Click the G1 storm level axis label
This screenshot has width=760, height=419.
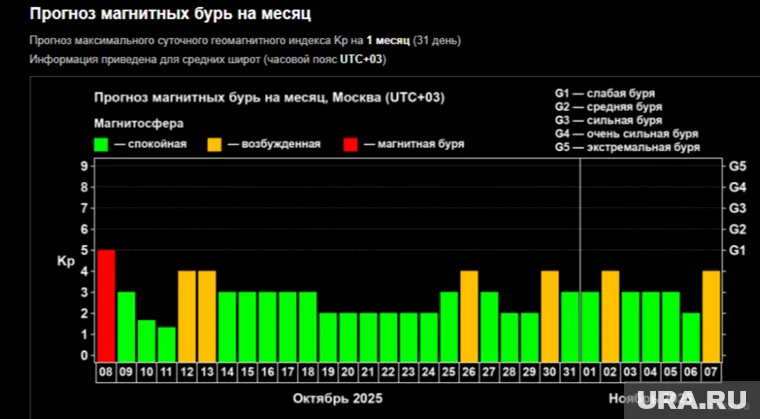click(738, 250)
